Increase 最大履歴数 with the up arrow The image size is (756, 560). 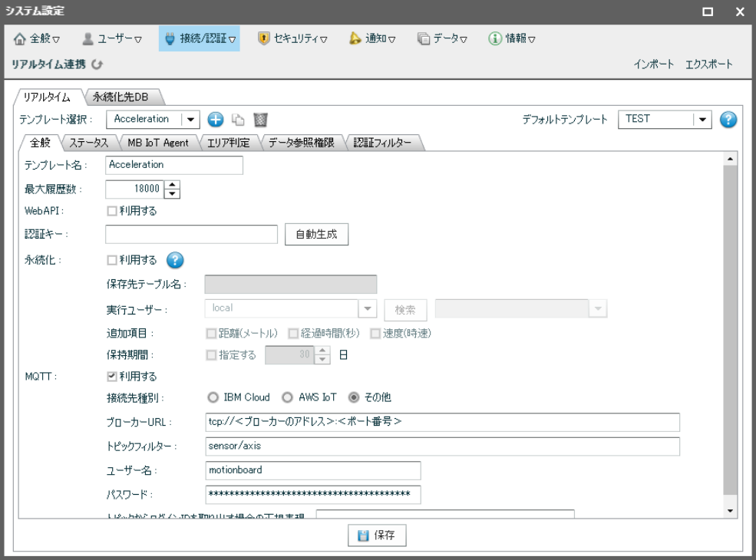(173, 185)
